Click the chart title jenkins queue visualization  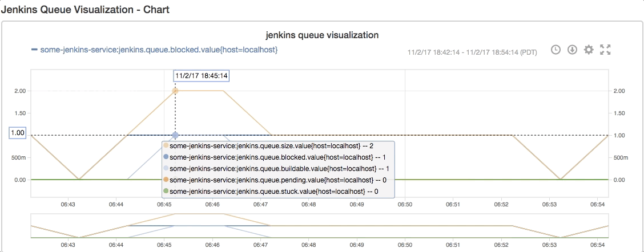pos(322,35)
